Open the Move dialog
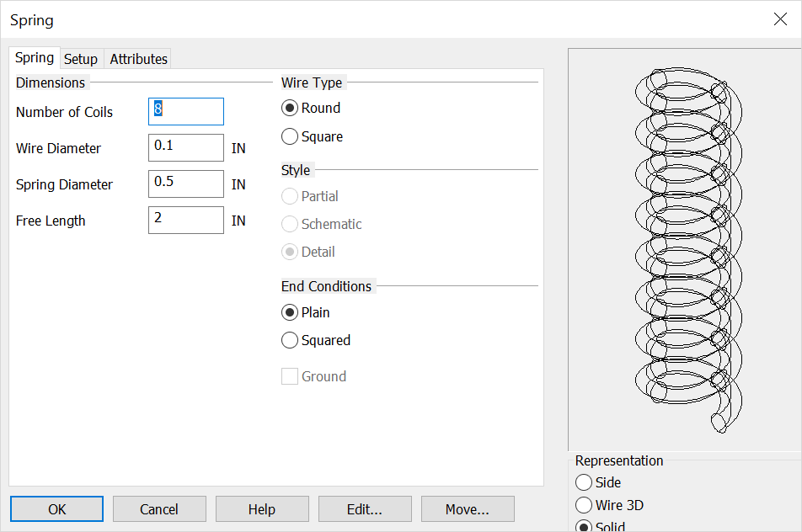 468,508
